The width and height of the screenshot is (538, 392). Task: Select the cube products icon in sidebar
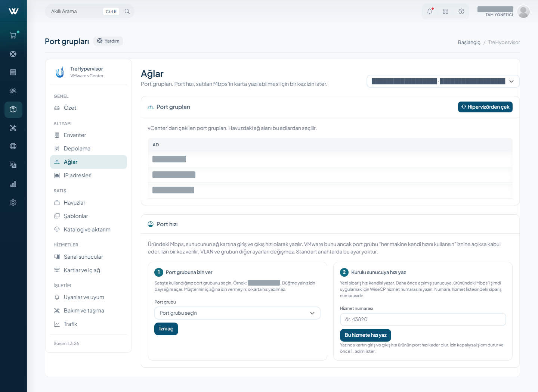click(x=13, y=109)
